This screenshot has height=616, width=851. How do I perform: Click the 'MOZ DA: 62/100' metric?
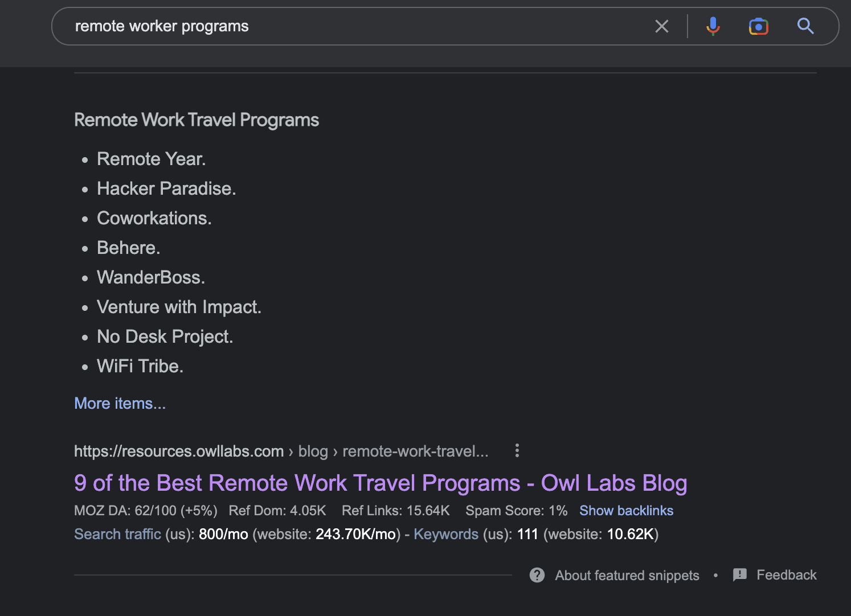click(x=145, y=511)
